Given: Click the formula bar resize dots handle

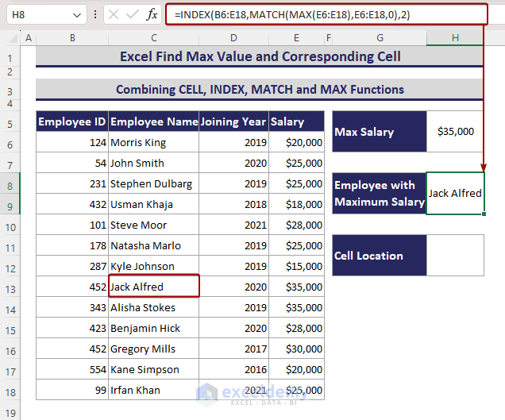Looking at the screenshot, I should (x=95, y=14).
